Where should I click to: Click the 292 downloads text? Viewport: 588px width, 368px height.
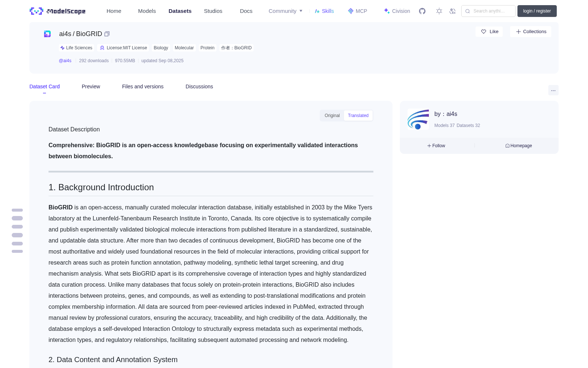[x=94, y=61]
